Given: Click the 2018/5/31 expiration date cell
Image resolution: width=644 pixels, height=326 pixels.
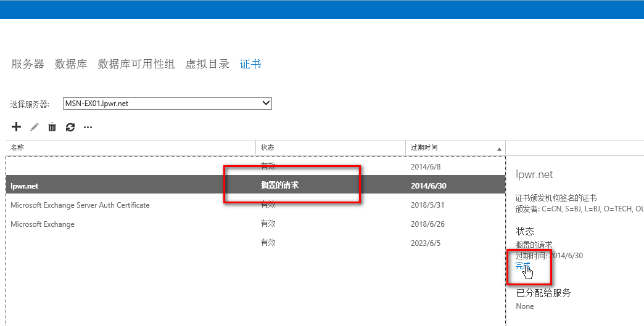Looking at the screenshot, I should point(427,205).
